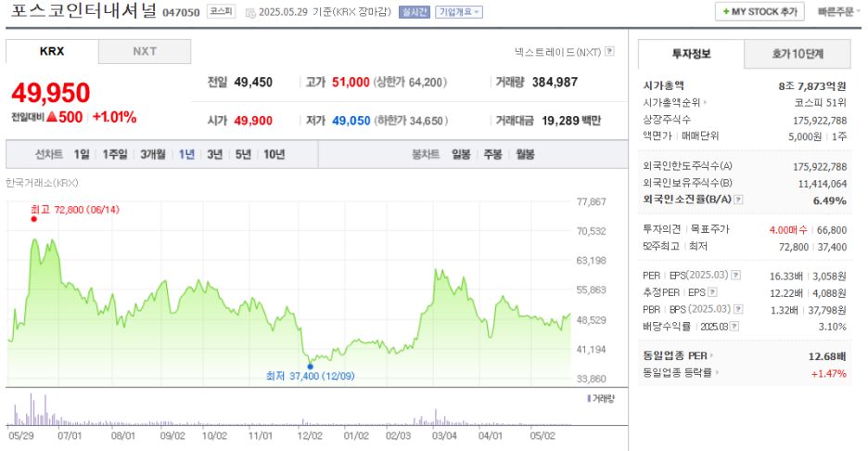Click the red 최고 high-point marker dot

click(x=34, y=219)
